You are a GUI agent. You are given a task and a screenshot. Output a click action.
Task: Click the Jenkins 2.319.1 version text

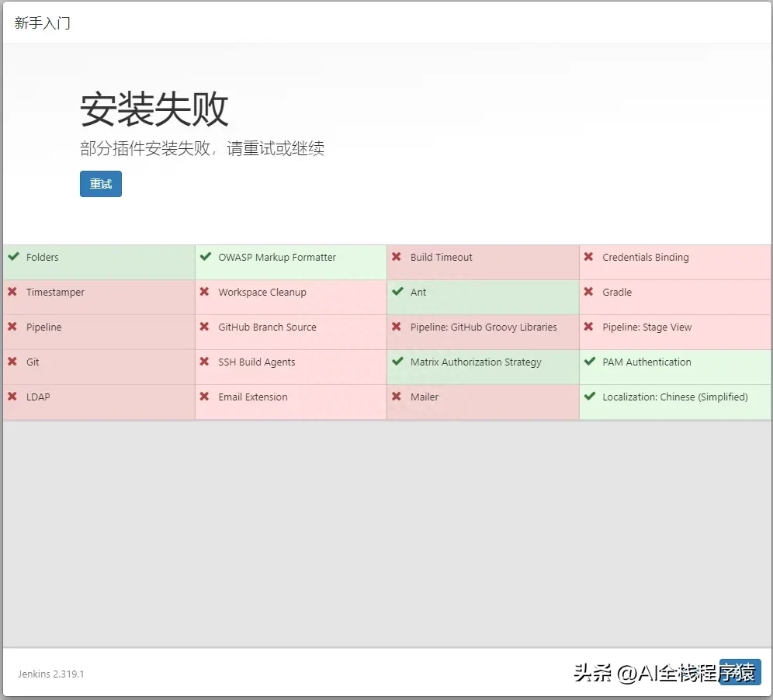51,674
